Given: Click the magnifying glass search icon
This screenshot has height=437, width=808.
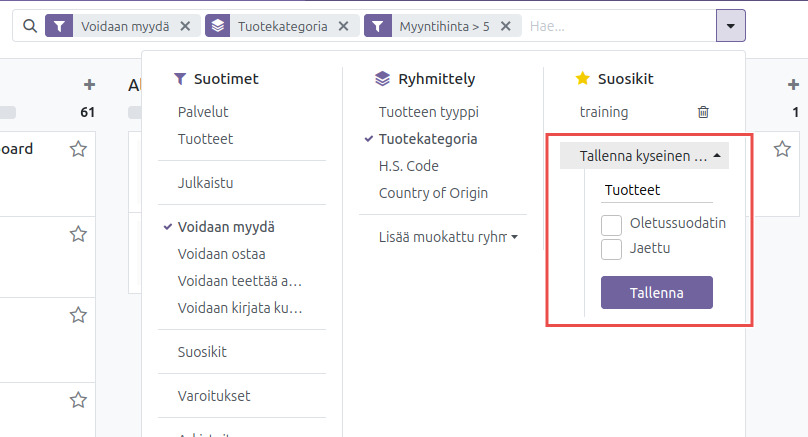Looking at the screenshot, I should [28, 26].
